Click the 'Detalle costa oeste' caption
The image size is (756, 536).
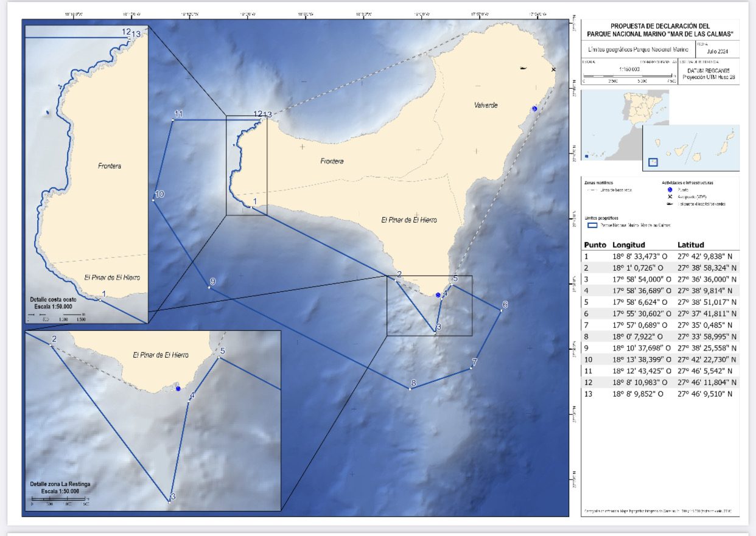(54, 300)
